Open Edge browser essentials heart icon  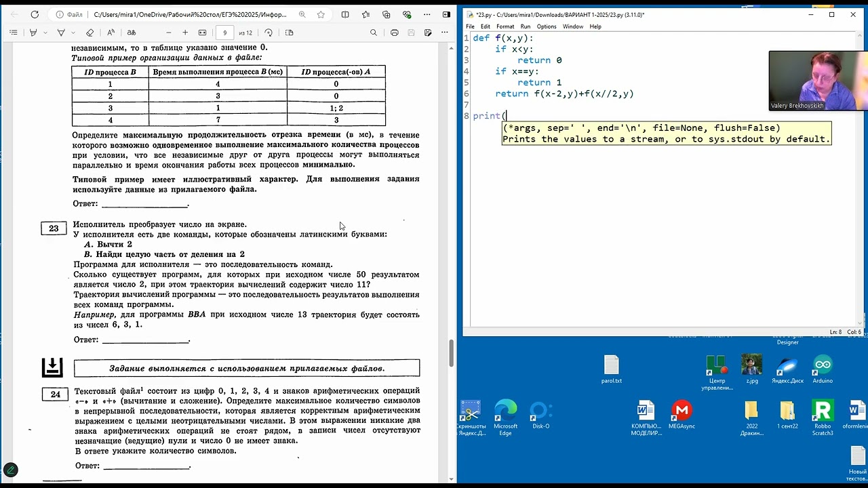click(x=406, y=14)
